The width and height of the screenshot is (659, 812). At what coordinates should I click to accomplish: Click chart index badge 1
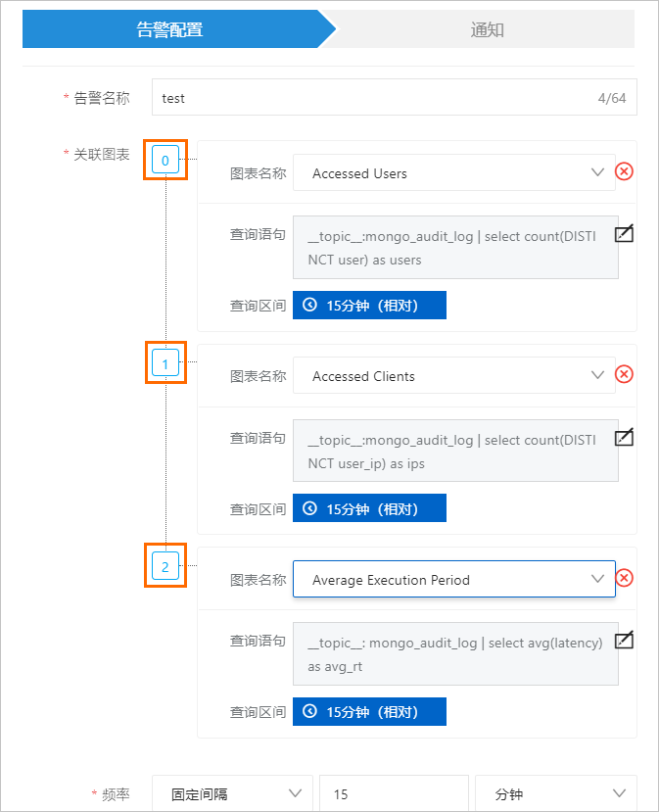point(165,364)
